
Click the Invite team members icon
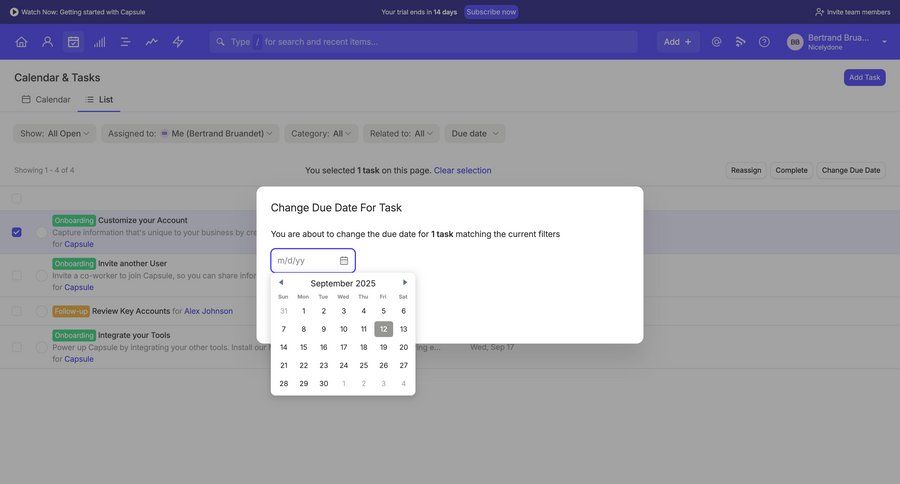pyautogui.click(x=820, y=12)
